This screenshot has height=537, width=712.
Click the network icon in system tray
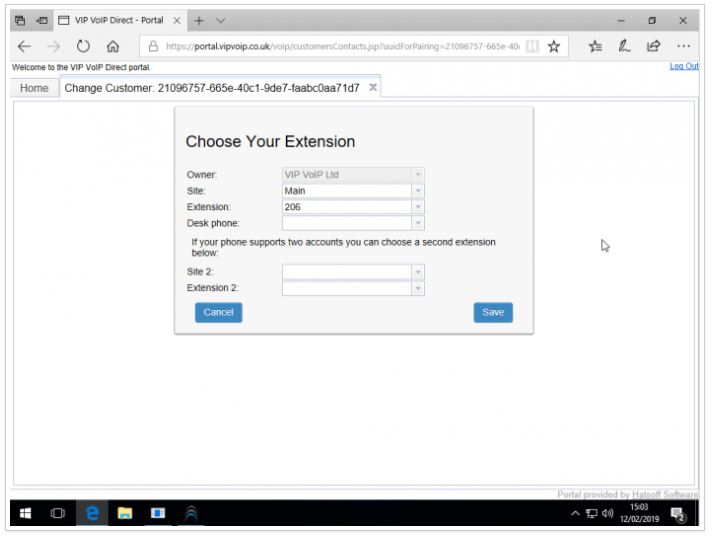tap(591, 513)
